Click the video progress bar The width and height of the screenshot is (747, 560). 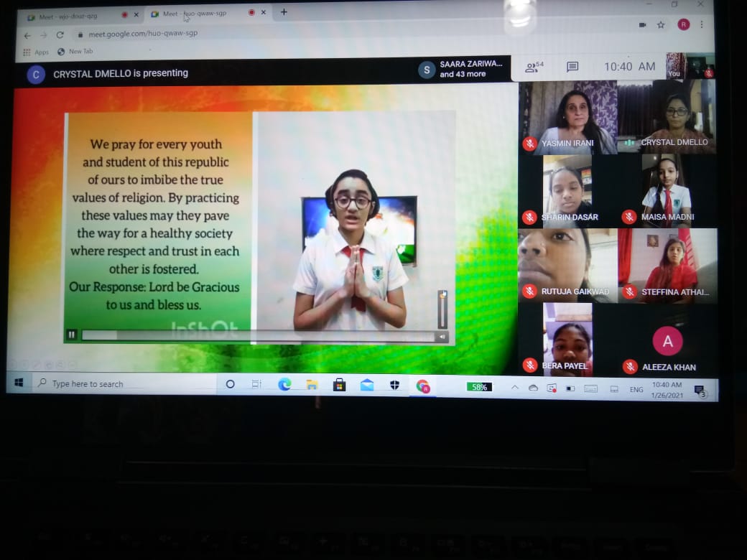pyautogui.click(x=258, y=336)
